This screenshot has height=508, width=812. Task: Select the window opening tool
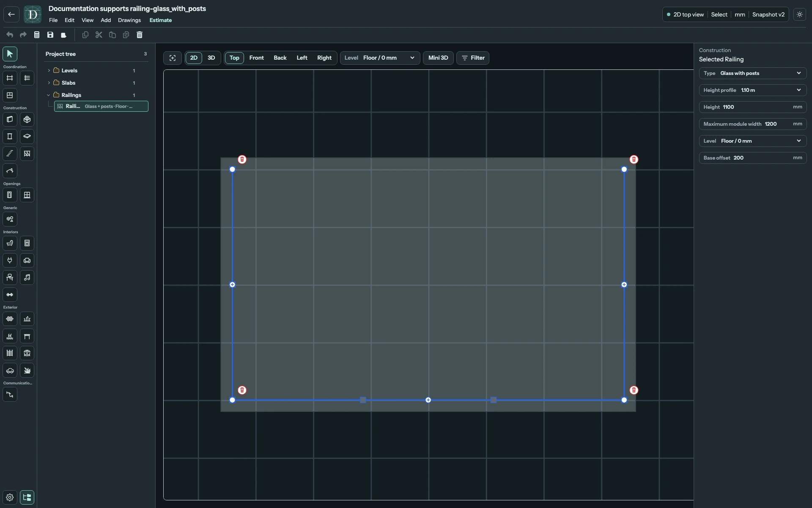27,195
